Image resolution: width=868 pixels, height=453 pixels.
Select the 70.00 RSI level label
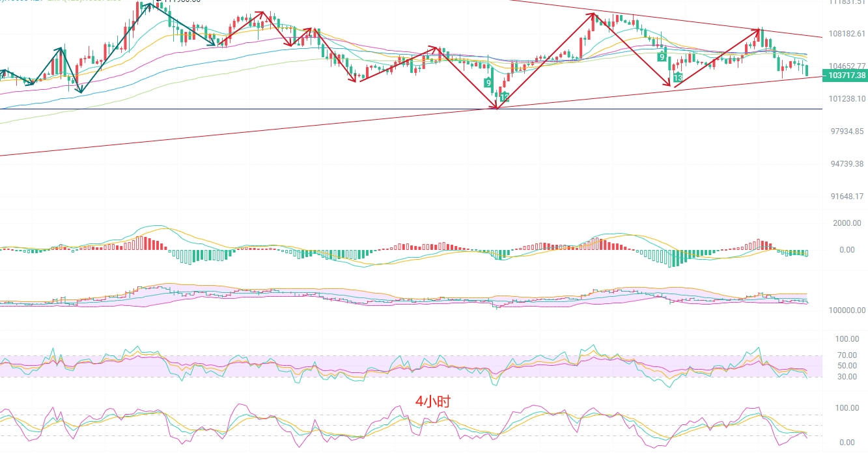pyautogui.click(x=847, y=355)
